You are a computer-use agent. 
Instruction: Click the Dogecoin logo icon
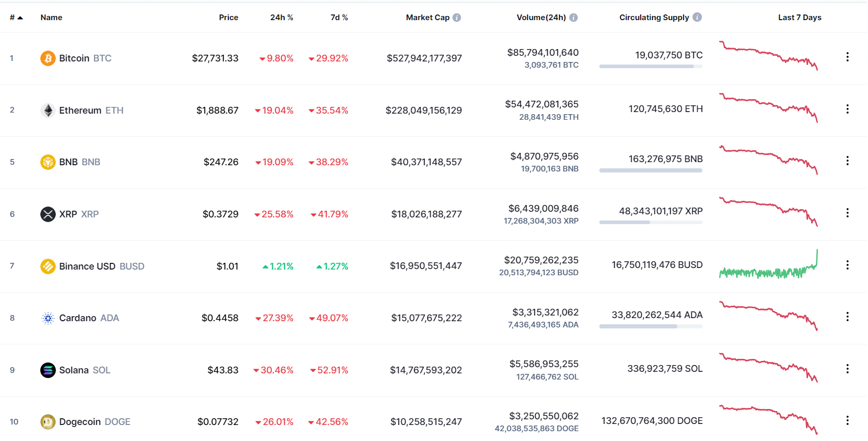48,422
